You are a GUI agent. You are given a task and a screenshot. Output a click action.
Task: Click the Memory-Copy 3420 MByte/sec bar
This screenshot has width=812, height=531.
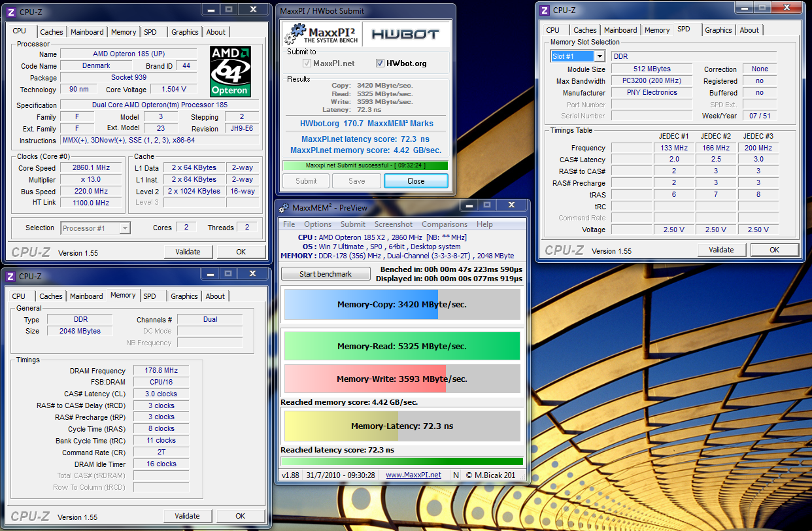click(402, 305)
